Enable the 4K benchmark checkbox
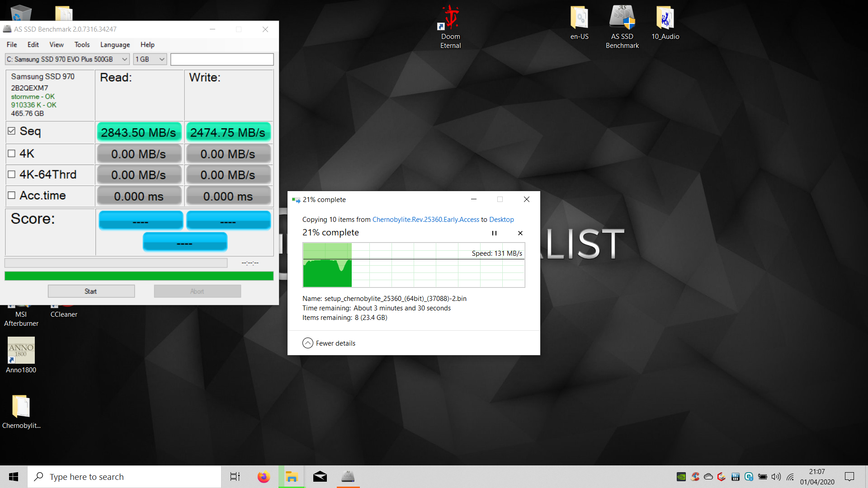868x488 pixels. (12, 154)
